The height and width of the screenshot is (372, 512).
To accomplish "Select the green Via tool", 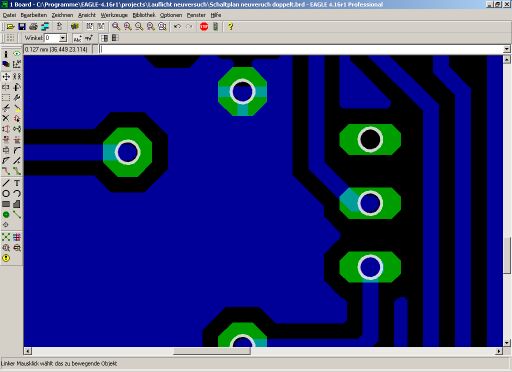I will point(6,215).
